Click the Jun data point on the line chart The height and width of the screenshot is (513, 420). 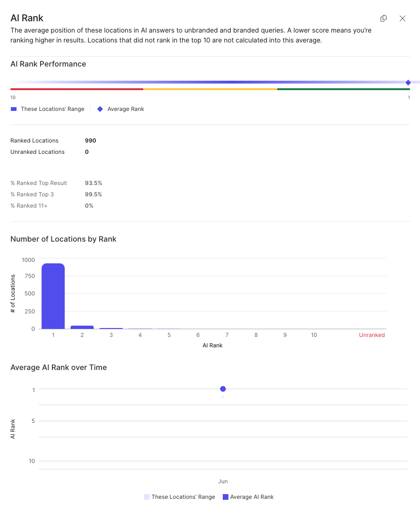(x=223, y=389)
